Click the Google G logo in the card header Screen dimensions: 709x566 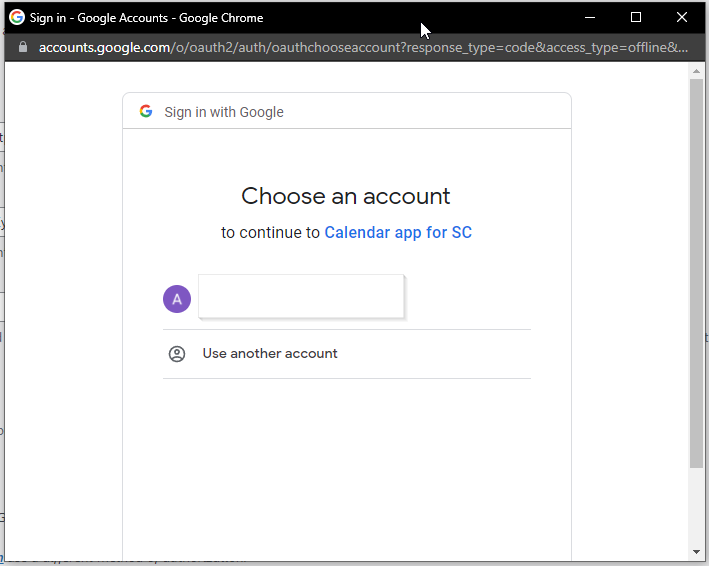coord(146,112)
